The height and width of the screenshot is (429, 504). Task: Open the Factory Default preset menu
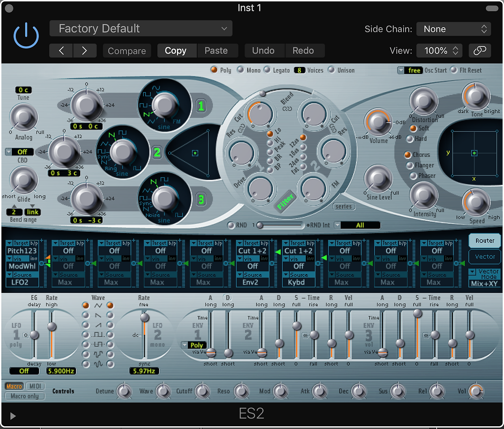click(141, 28)
